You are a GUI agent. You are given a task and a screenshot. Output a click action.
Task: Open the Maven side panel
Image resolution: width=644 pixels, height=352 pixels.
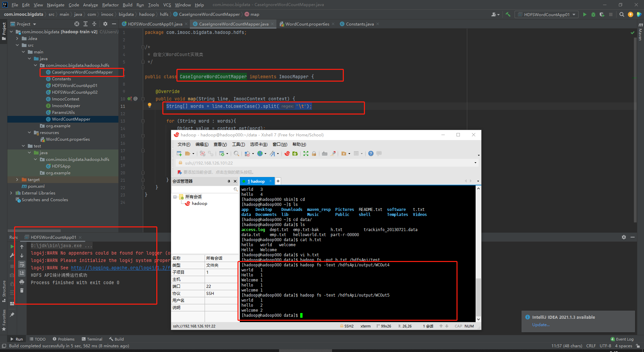click(x=640, y=32)
